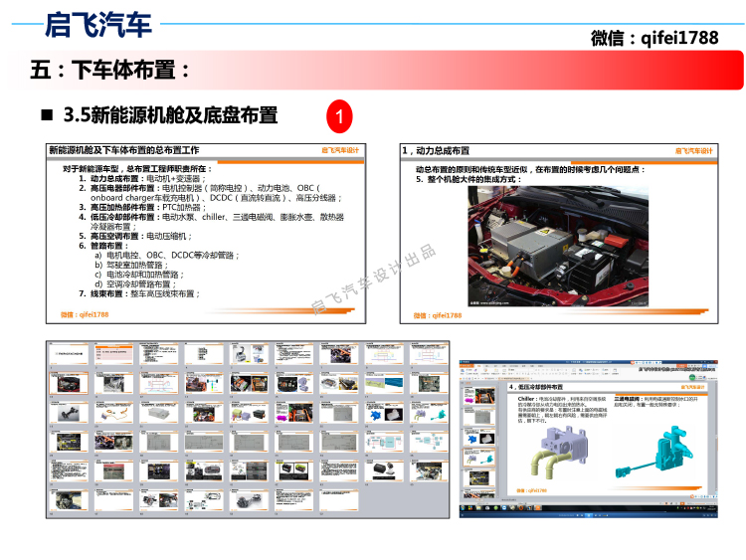
Task: Click the black square bullet before 3.5
Action: point(46,114)
